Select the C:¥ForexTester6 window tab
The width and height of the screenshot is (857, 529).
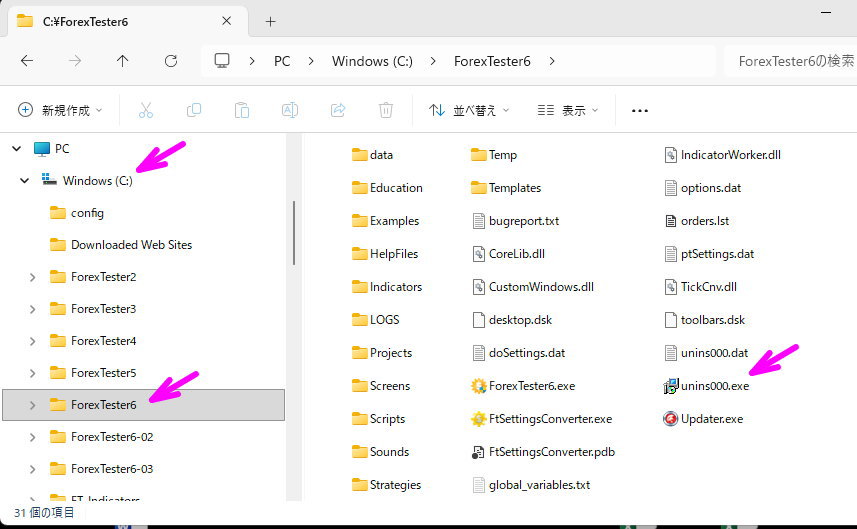tap(127, 22)
